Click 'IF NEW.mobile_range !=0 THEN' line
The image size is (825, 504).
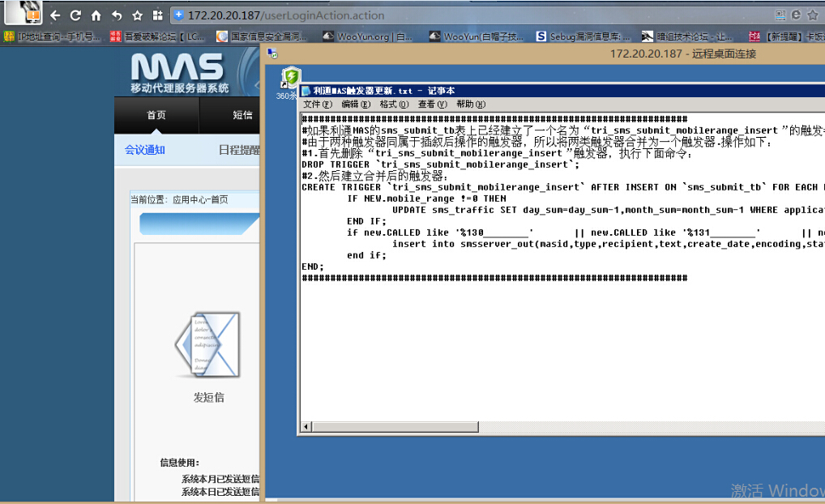coord(426,199)
